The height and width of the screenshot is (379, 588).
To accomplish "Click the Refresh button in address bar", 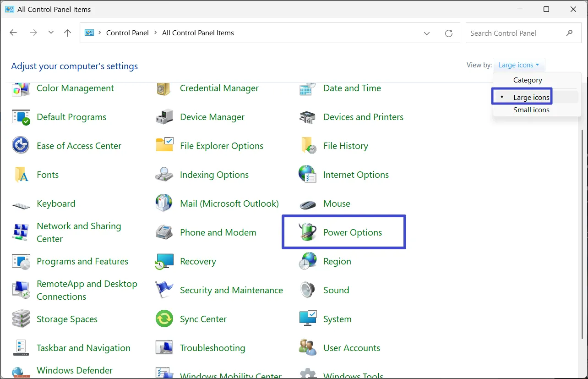I will click(449, 33).
